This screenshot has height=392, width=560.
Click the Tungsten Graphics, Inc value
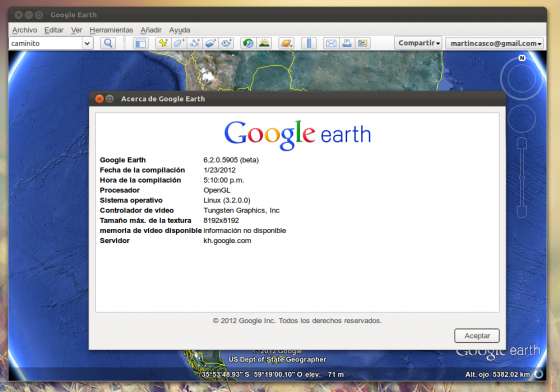coord(241,210)
